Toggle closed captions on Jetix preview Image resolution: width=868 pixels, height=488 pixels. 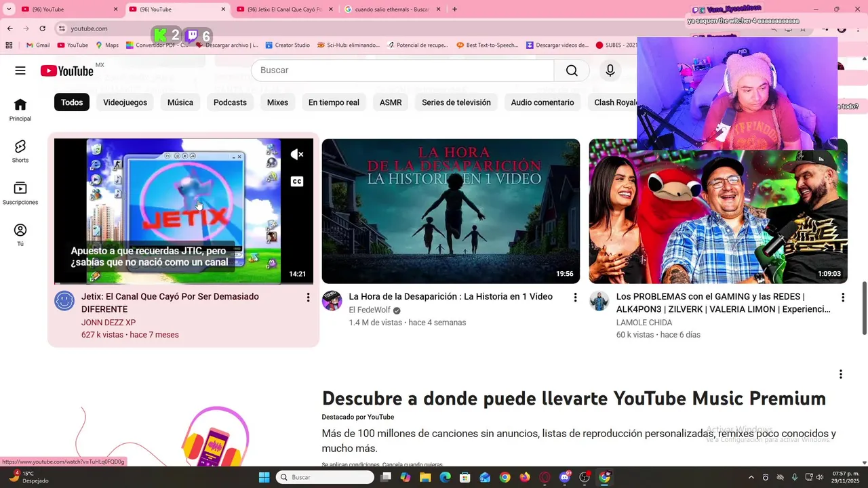tap(297, 182)
